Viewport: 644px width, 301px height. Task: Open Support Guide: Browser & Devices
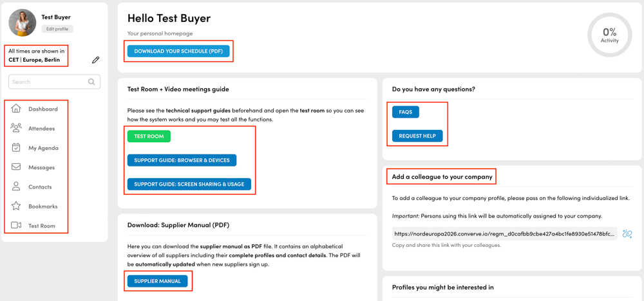(x=182, y=160)
